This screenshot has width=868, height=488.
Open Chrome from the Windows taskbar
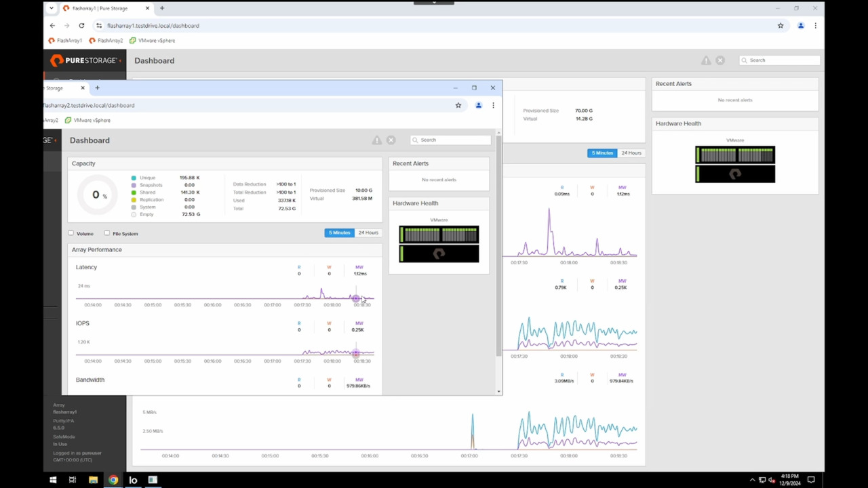coord(113,480)
